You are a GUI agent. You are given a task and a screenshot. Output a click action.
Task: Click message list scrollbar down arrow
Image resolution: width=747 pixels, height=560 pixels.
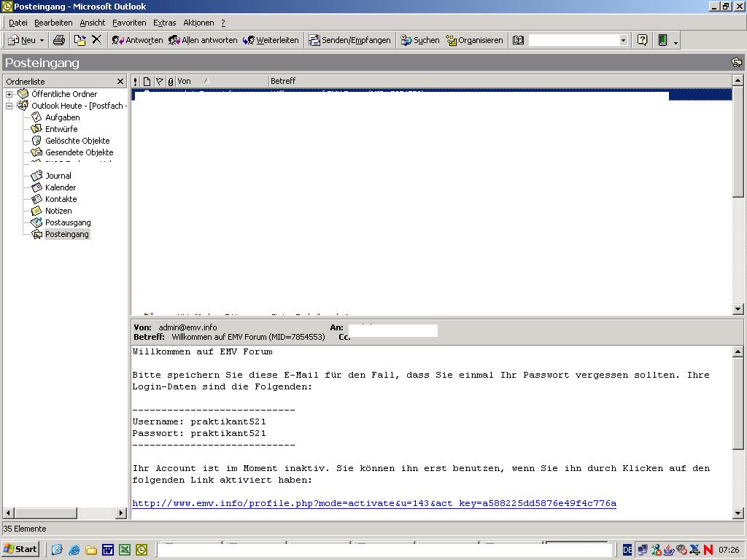click(x=738, y=309)
